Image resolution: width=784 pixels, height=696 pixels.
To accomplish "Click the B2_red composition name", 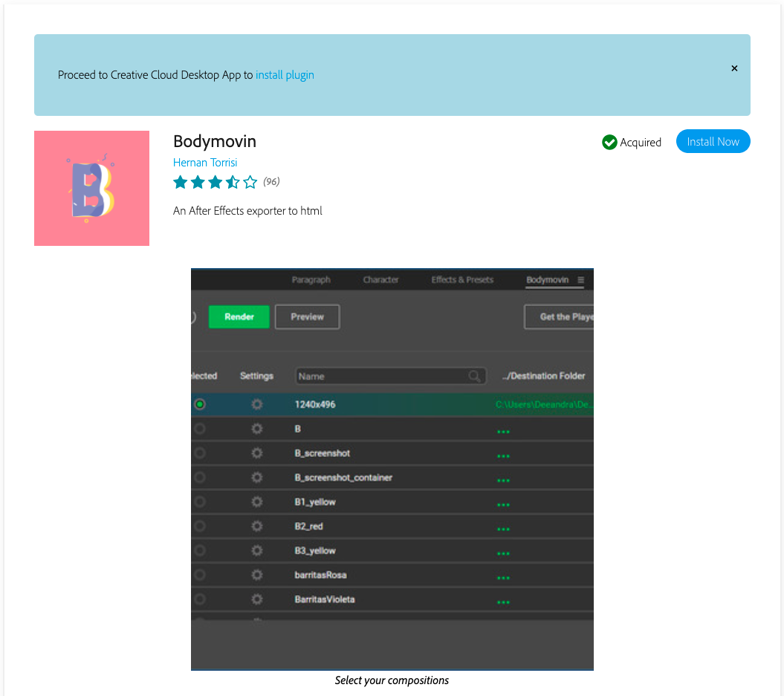I will pos(308,526).
